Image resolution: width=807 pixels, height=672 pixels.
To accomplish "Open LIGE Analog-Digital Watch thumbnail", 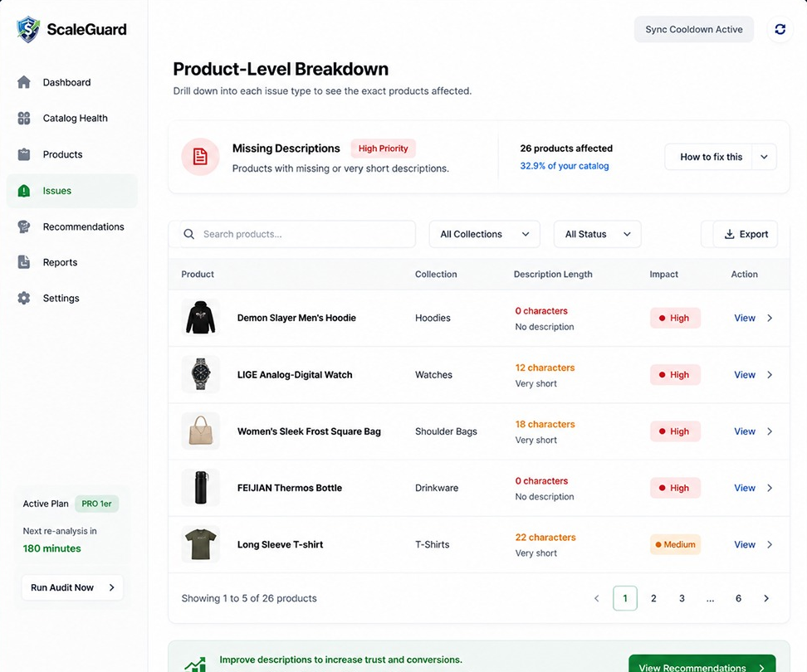I will (201, 374).
